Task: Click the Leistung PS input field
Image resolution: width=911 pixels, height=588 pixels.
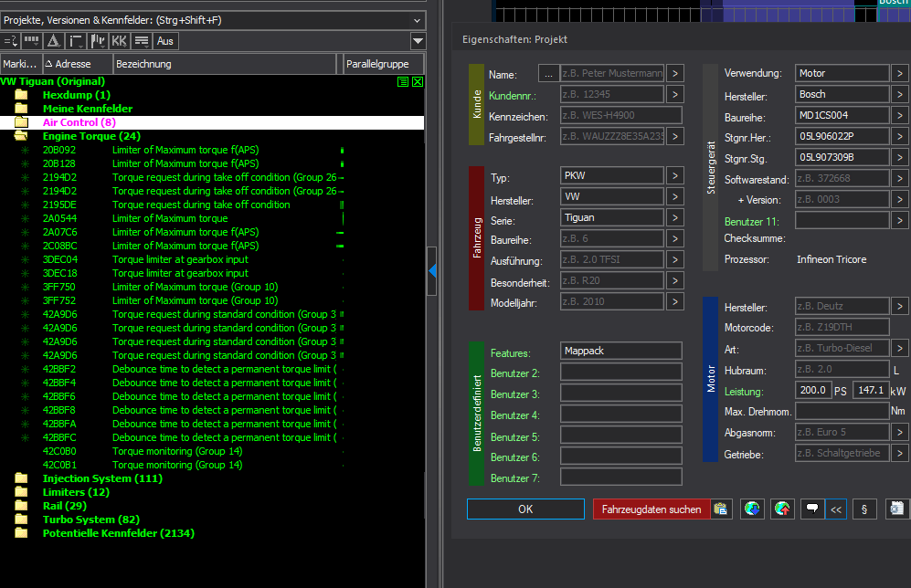Action: pos(811,391)
